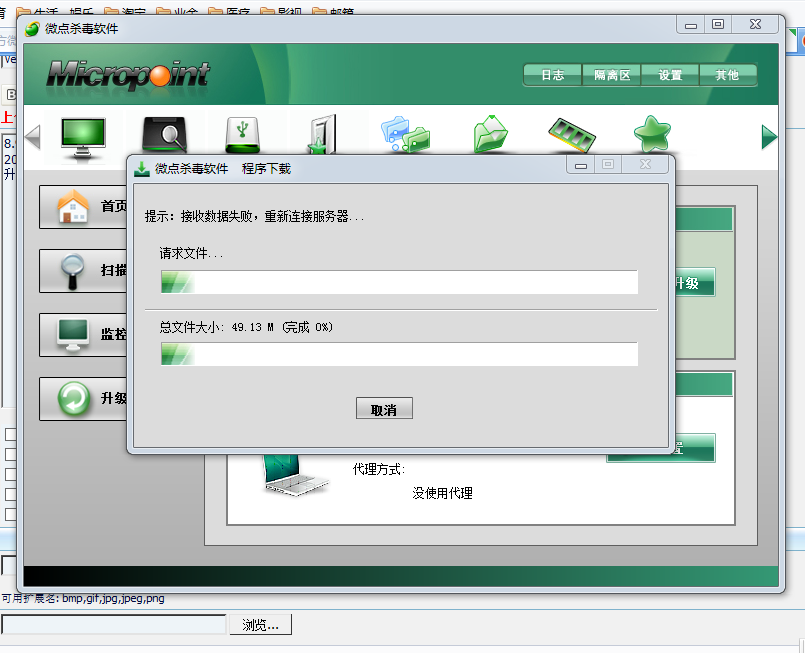Select the hard disk magnifier scan icon
Screen dimensions: 805x653
(164, 135)
